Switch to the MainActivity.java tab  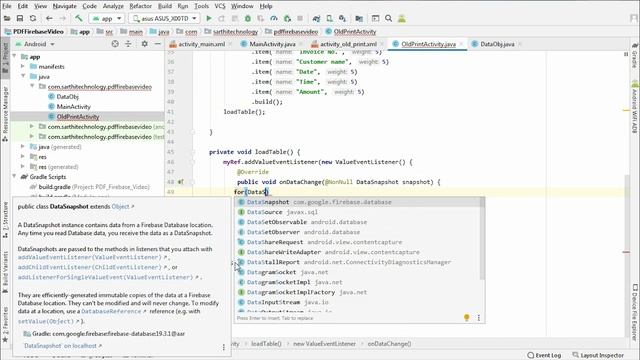[272, 44]
